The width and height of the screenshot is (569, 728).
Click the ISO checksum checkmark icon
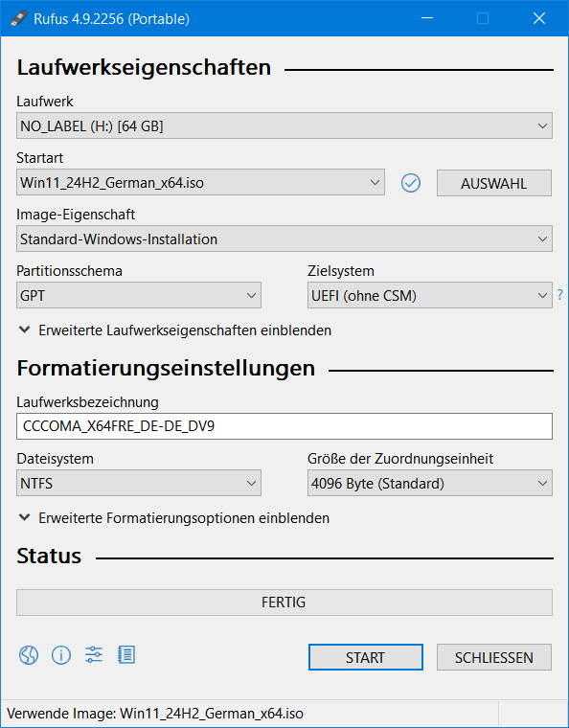411,183
